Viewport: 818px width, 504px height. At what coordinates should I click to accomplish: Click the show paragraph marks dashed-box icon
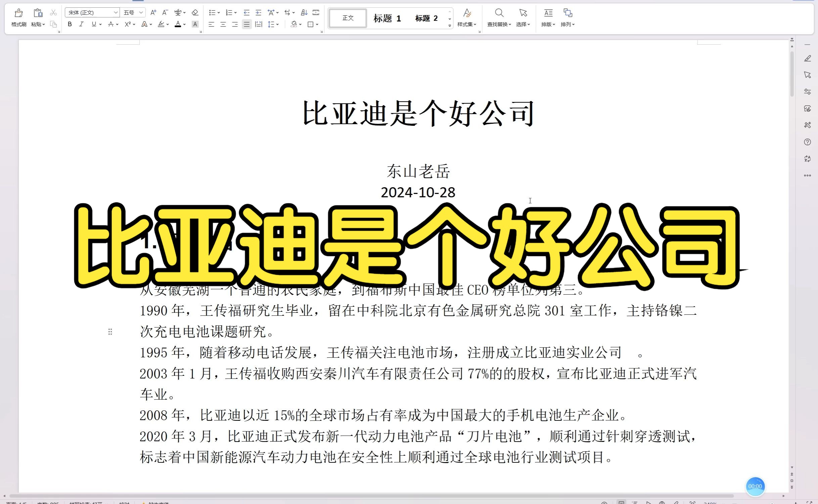tap(316, 13)
